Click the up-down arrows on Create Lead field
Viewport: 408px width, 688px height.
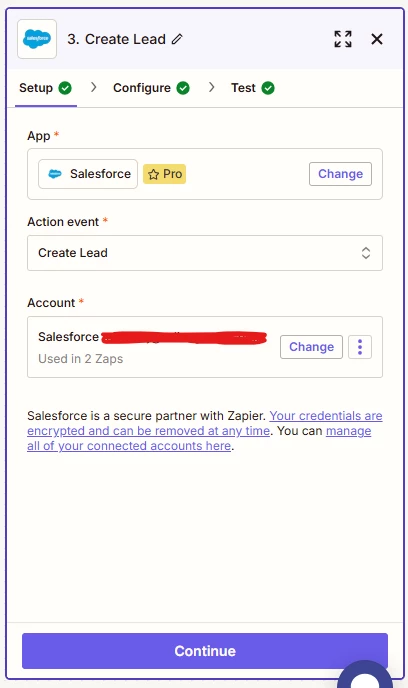click(366, 253)
